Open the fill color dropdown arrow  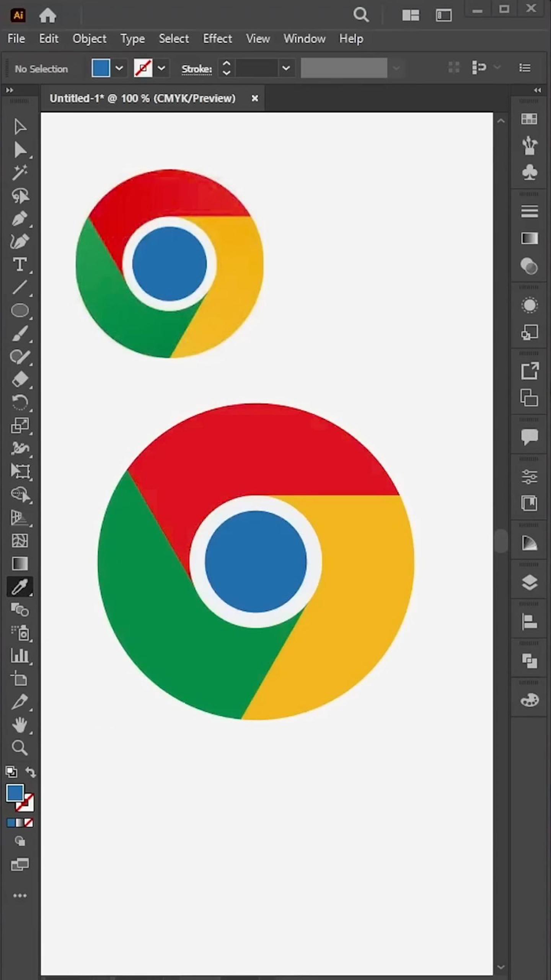point(119,68)
